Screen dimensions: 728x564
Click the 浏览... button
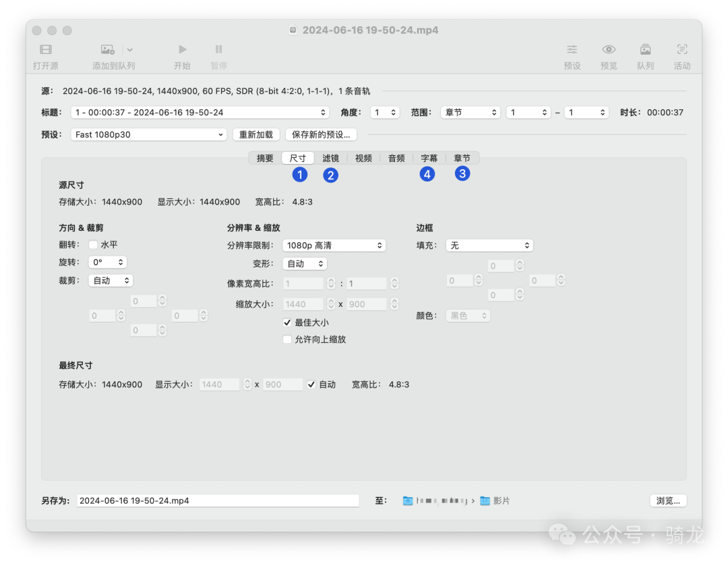(668, 501)
